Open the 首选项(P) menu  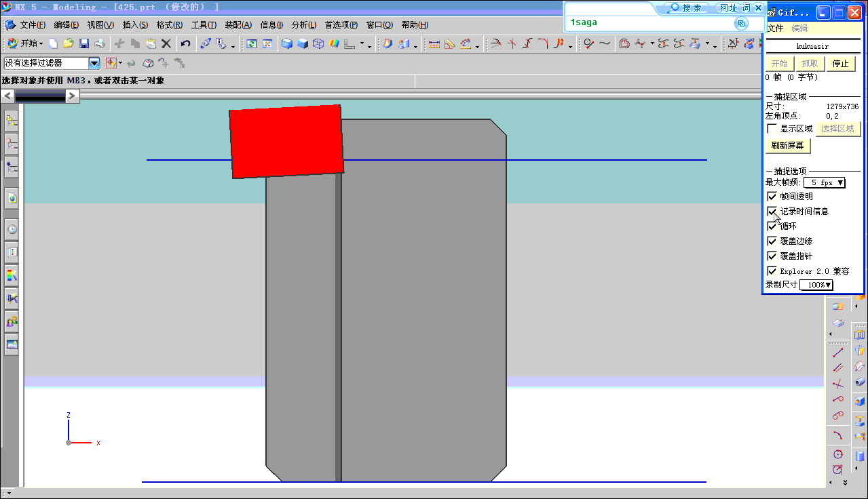[x=341, y=25]
